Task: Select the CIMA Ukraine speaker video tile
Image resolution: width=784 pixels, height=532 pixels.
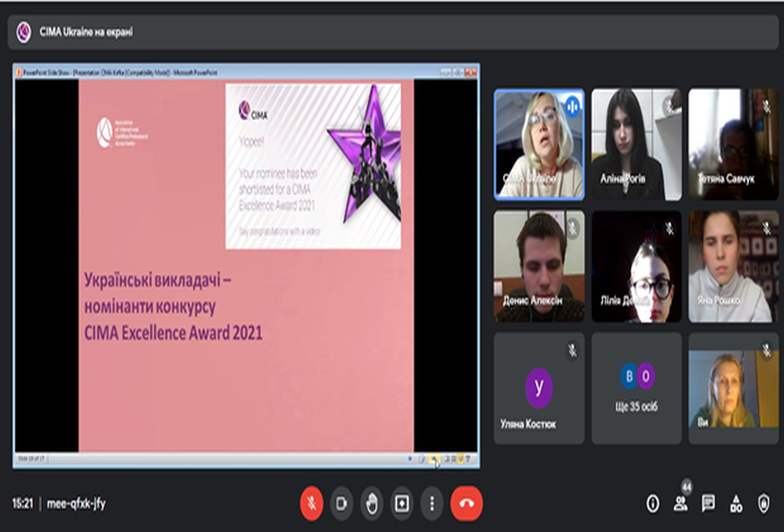Action: pos(539,144)
